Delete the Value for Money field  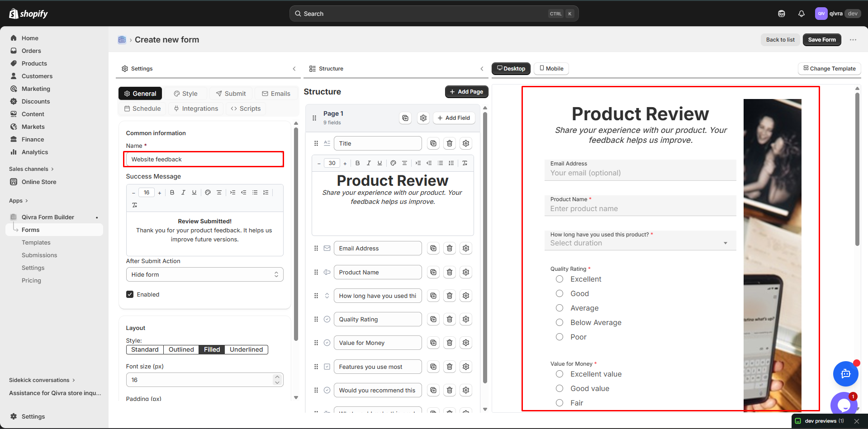(450, 343)
